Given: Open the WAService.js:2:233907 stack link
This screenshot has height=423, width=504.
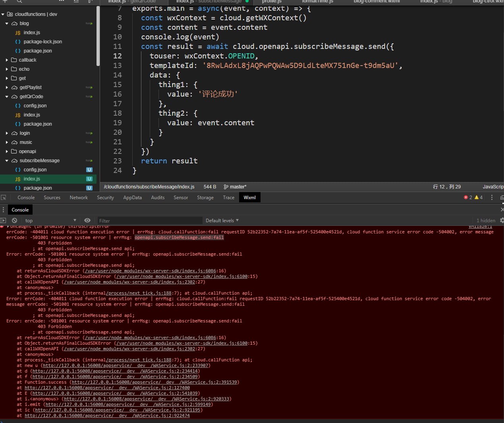Looking at the screenshot, I should click(x=126, y=365).
